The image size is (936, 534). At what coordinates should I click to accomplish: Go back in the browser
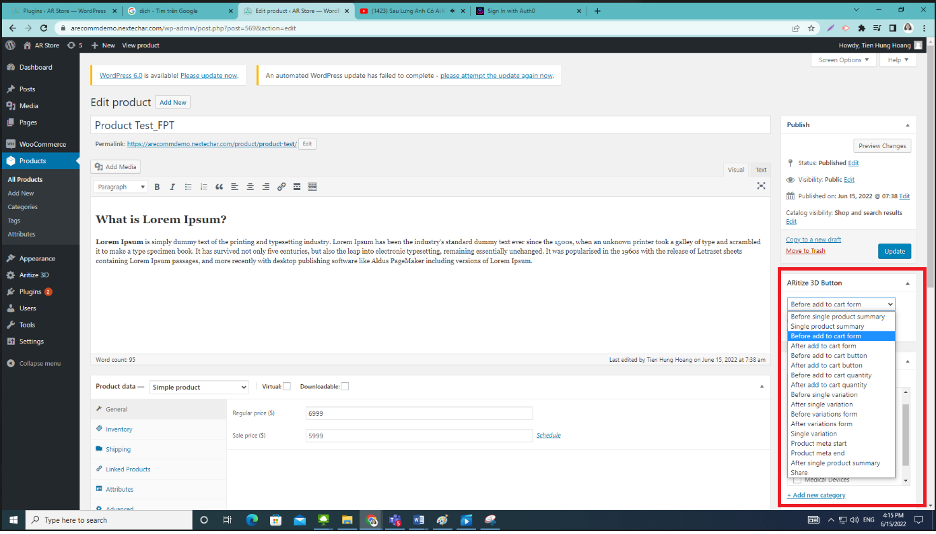point(13,28)
